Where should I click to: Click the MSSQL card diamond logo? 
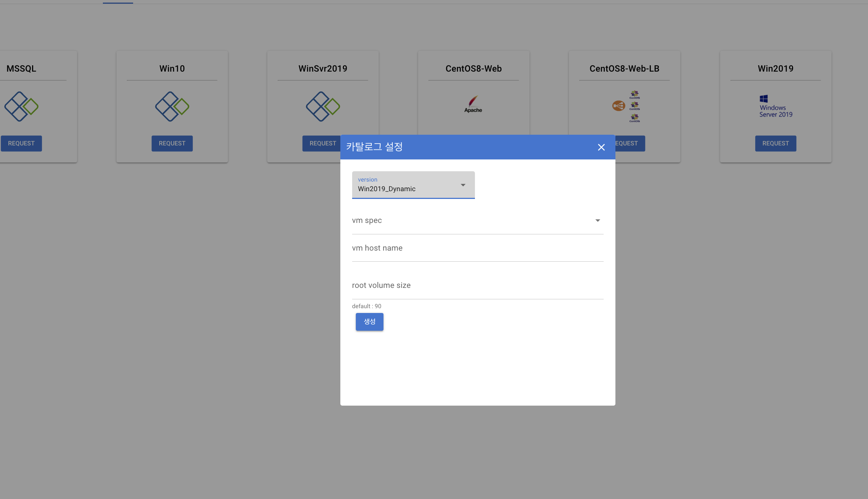[21, 107]
